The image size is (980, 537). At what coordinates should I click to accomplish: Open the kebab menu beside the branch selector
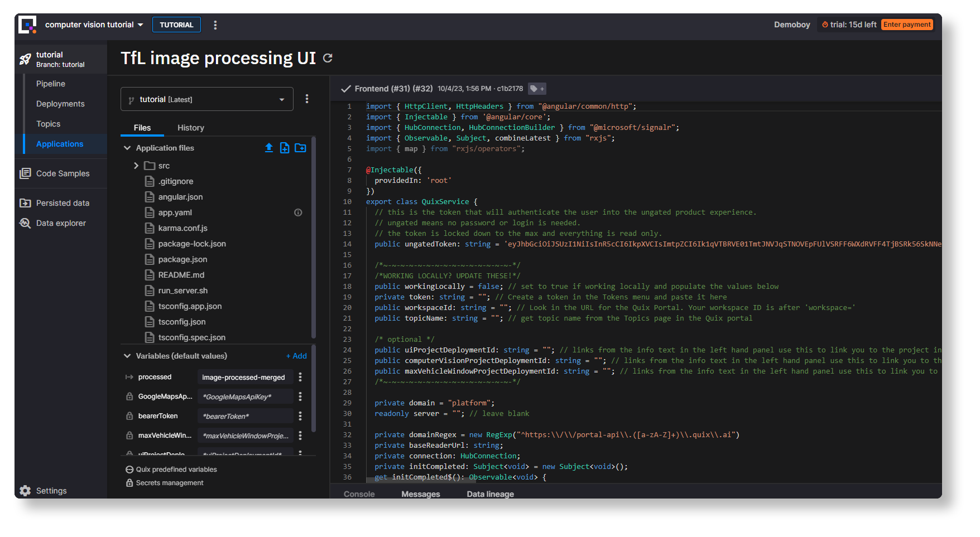coord(307,99)
